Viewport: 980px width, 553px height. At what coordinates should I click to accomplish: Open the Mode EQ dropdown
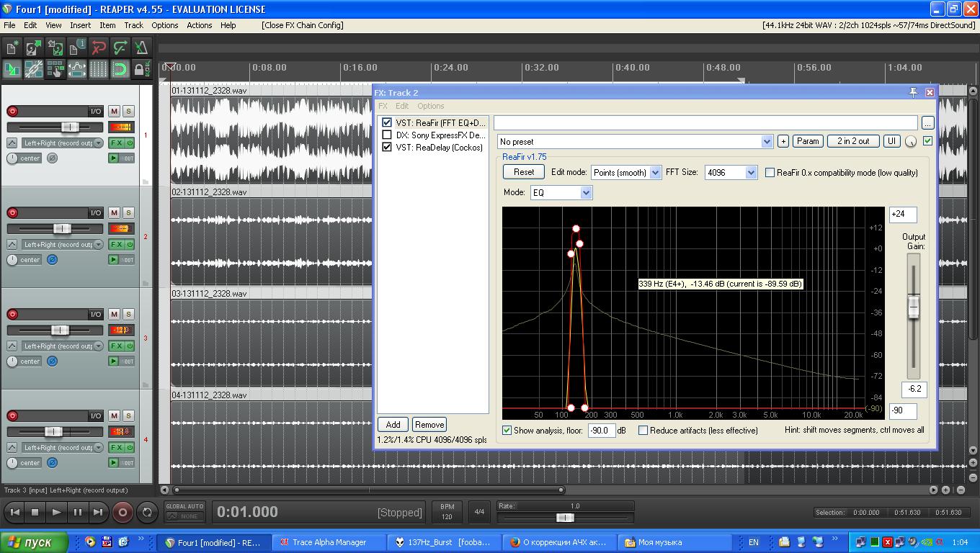click(561, 192)
